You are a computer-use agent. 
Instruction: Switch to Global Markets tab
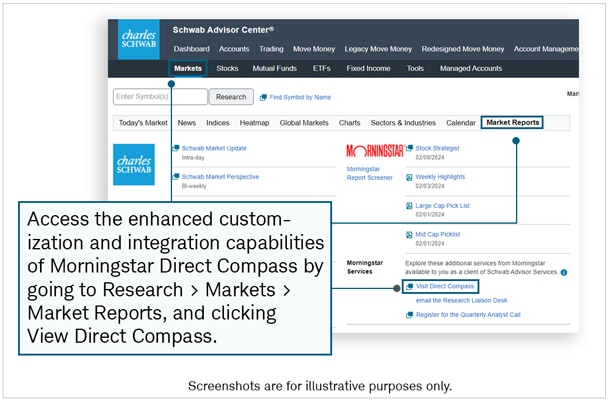(304, 123)
